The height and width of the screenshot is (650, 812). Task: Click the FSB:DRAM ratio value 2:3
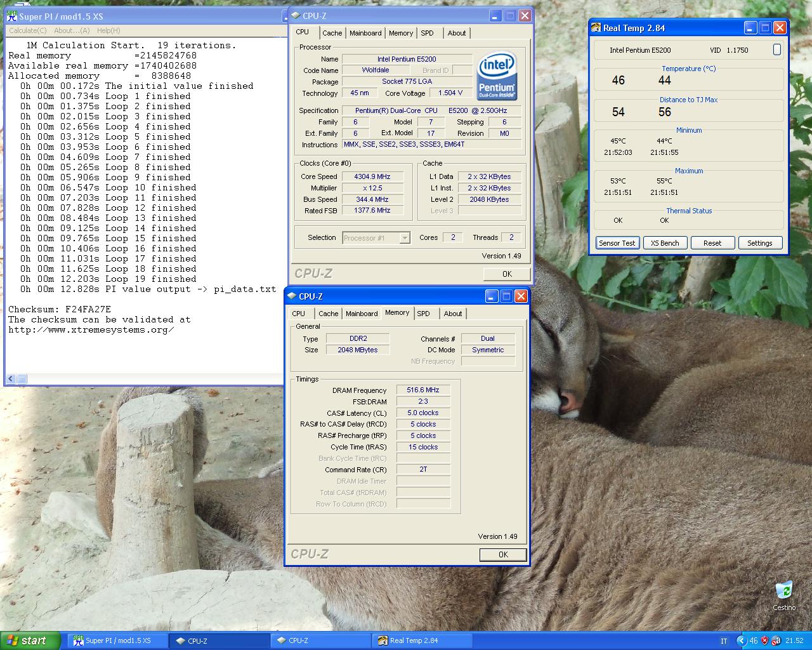(x=423, y=401)
